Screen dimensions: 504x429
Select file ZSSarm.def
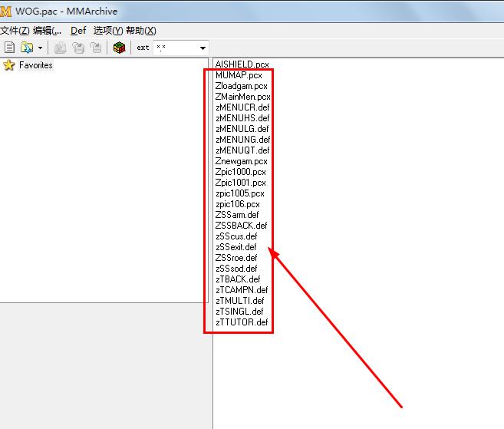(x=237, y=215)
